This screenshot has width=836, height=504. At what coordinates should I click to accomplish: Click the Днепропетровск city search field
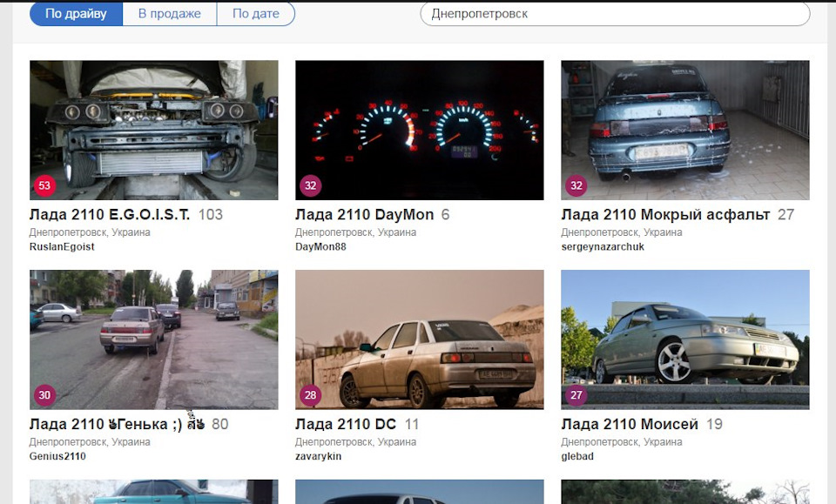coord(615,14)
